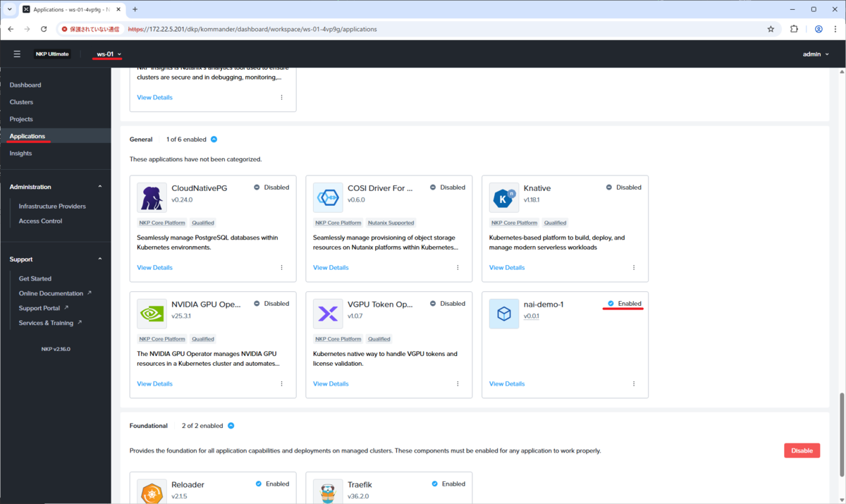
Task: Bookmark this page with star icon
Action: click(771, 29)
